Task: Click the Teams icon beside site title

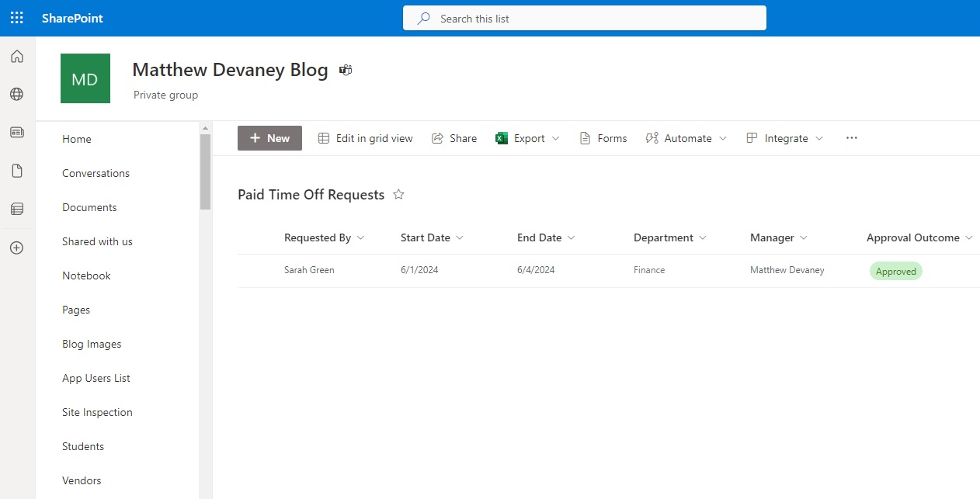Action: [346, 70]
